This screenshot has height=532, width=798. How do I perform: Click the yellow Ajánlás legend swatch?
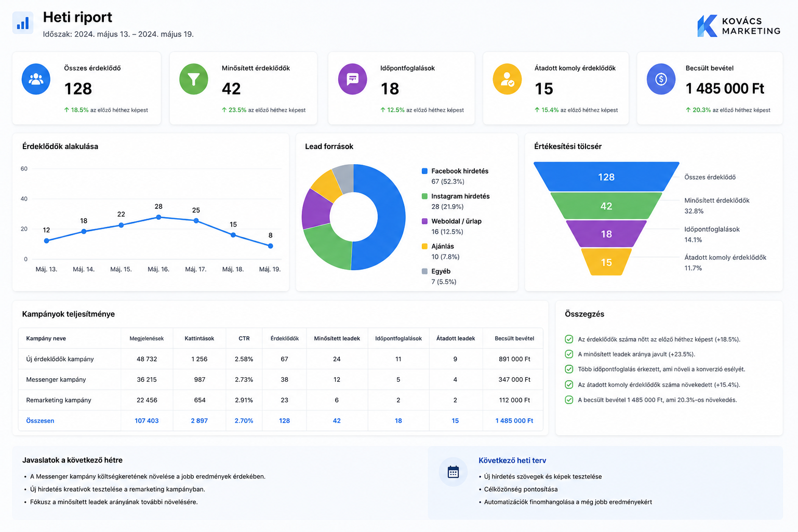click(424, 246)
